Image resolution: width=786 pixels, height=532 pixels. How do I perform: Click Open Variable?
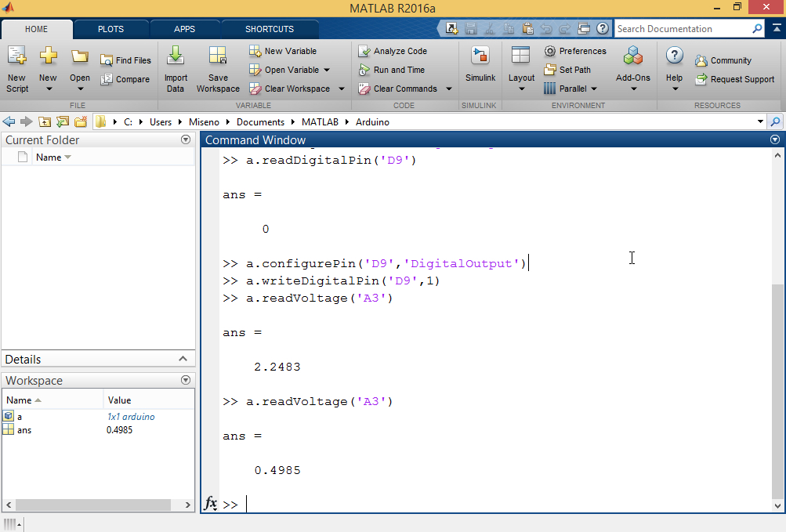284,71
